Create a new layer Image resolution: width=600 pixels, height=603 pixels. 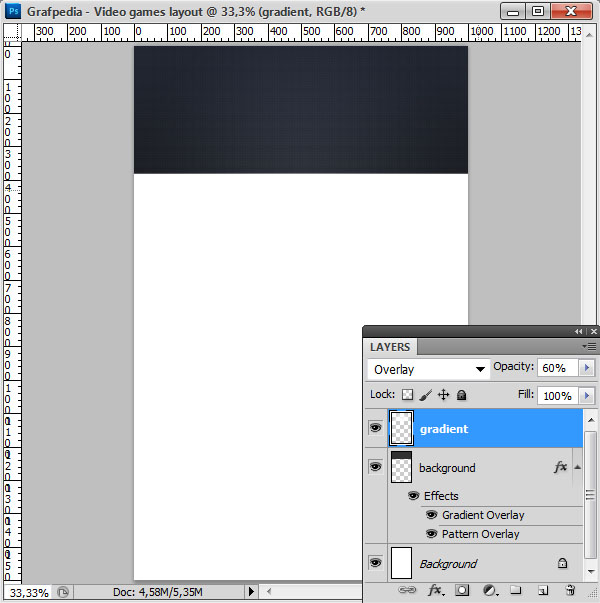click(x=543, y=590)
